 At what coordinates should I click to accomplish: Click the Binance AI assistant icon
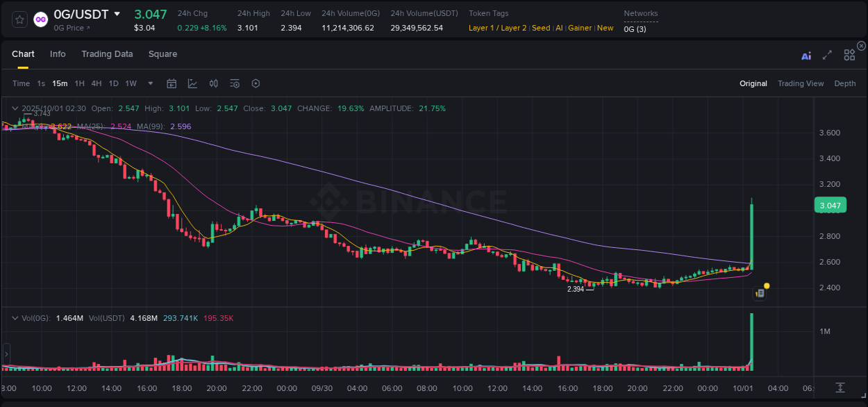806,56
